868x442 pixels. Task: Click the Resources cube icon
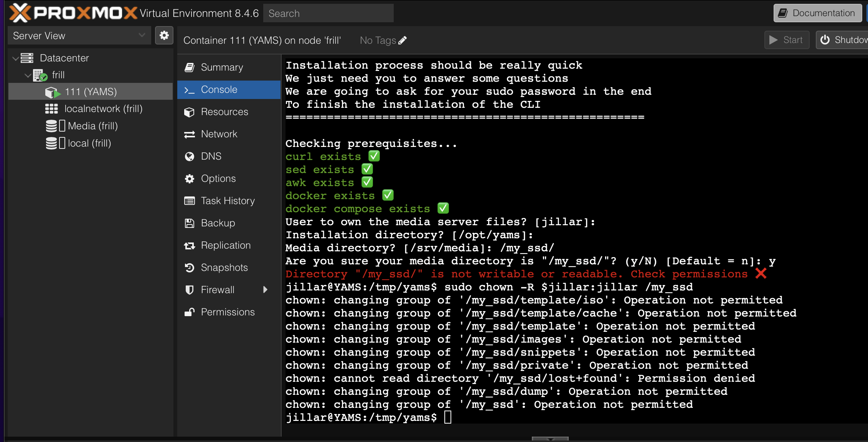(x=190, y=112)
